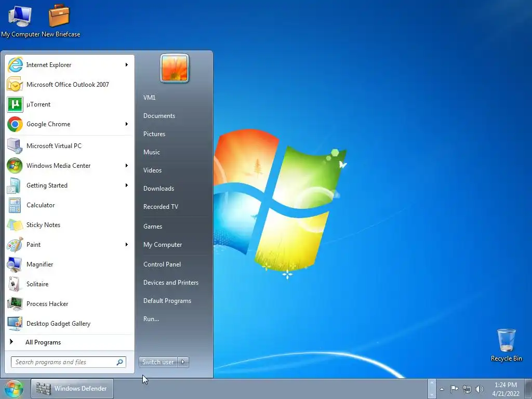Screen dimensions: 532x399
Task: Open Process Hacker icon
Action: [x=15, y=303]
